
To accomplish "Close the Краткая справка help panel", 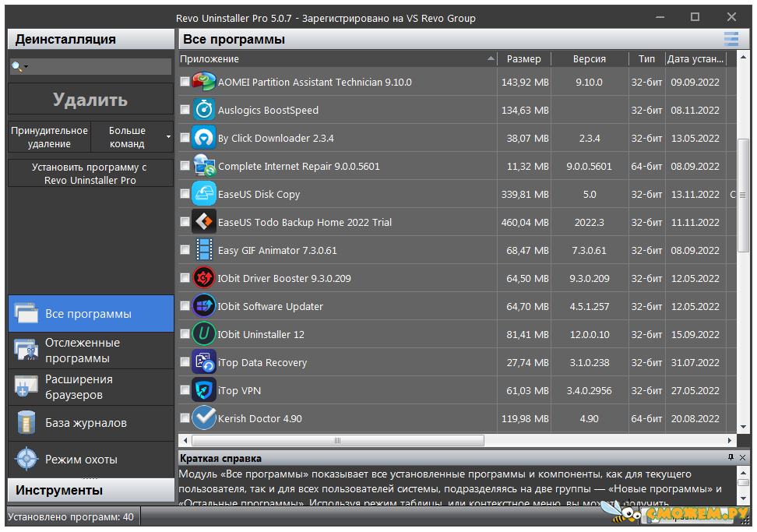I will (x=742, y=457).
